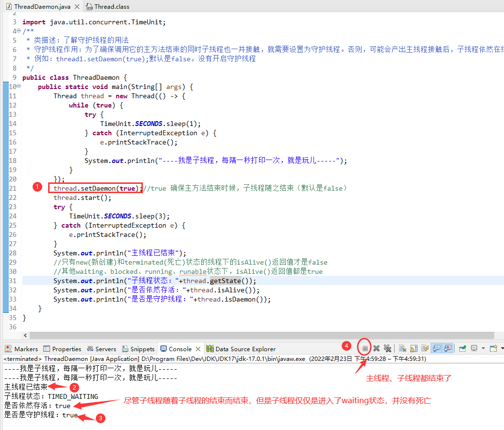Click the Display Selected Console icon
Viewport: 504px width, 430px height.
click(474, 348)
